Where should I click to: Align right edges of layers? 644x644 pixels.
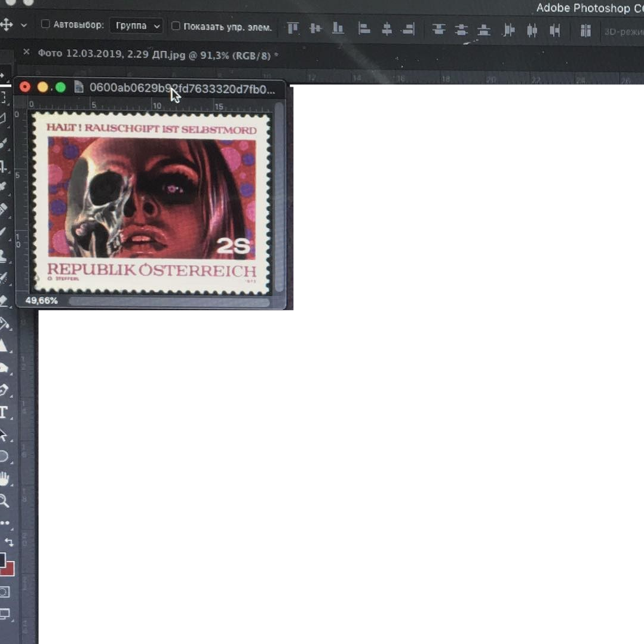[409, 29]
